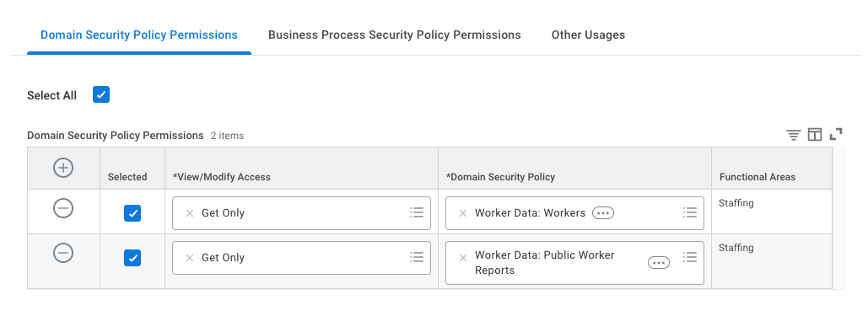Switch to the Business Process Security Policy Permissions tab
Viewport: 868px width, 327px height.
coord(395,35)
